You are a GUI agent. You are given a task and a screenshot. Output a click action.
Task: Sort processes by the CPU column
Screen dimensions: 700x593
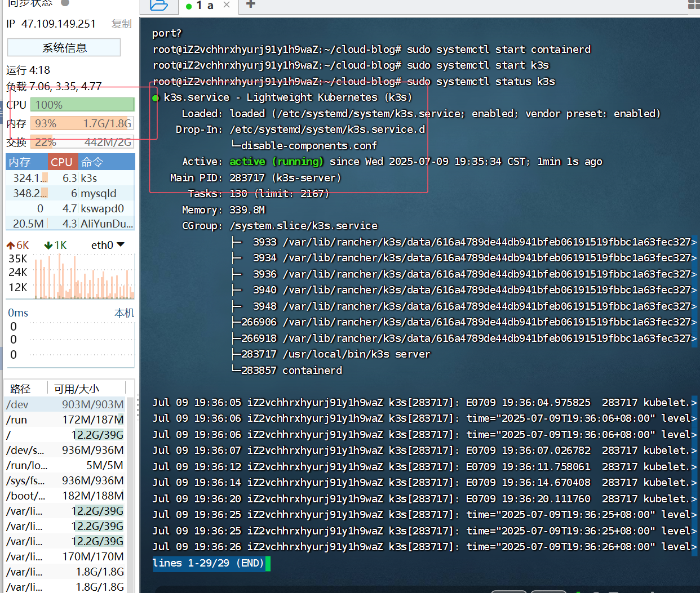point(63,162)
